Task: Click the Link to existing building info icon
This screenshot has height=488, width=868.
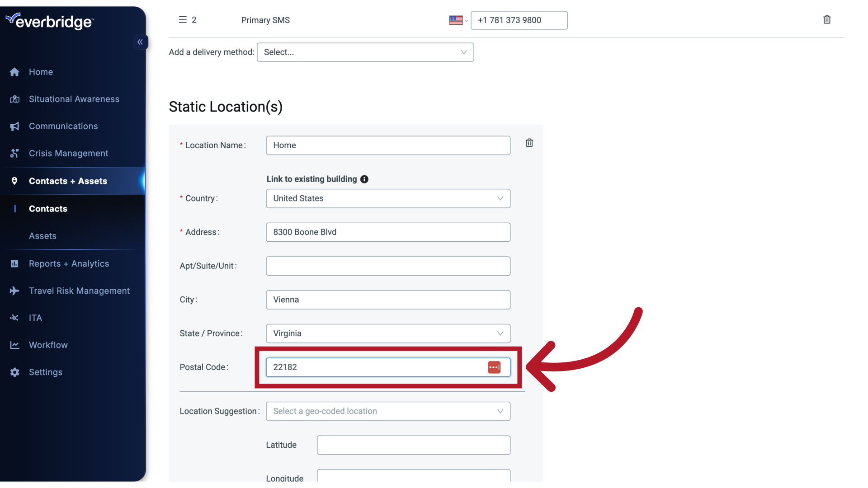Action: point(364,179)
